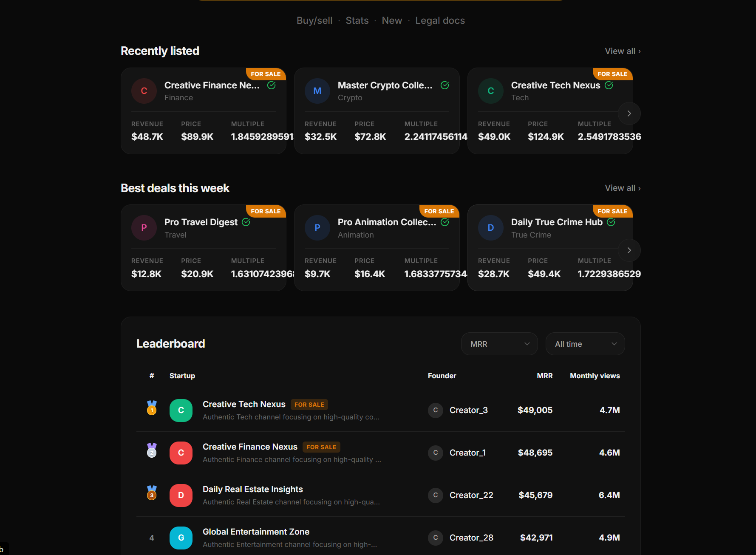Click View all for Recently listed
The image size is (756, 555).
tap(622, 51)
